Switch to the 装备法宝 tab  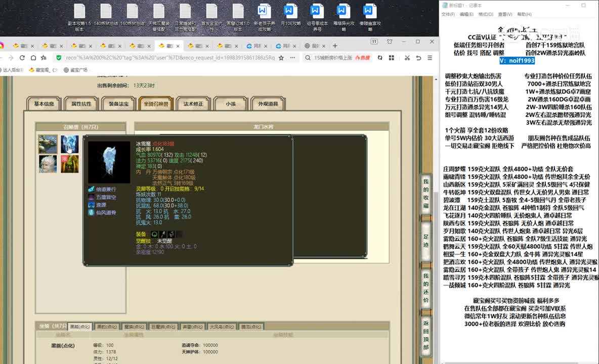118,104
